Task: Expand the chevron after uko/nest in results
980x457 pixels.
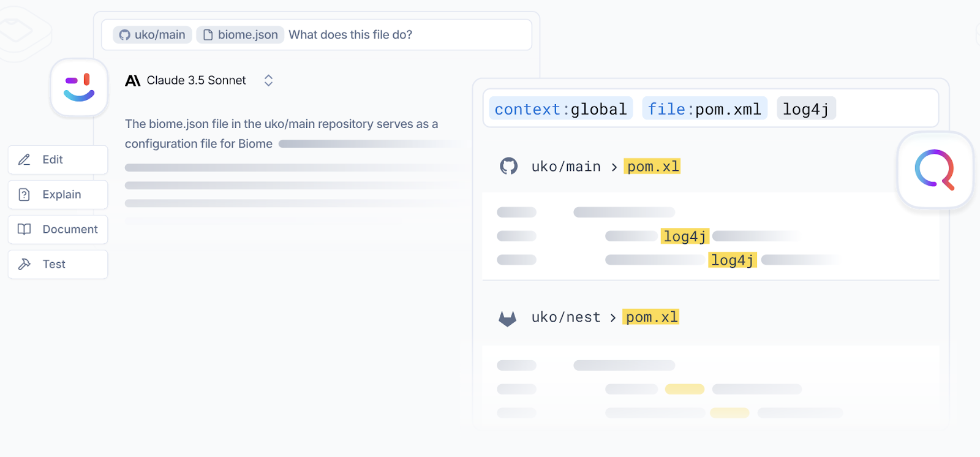Action: 613,317
